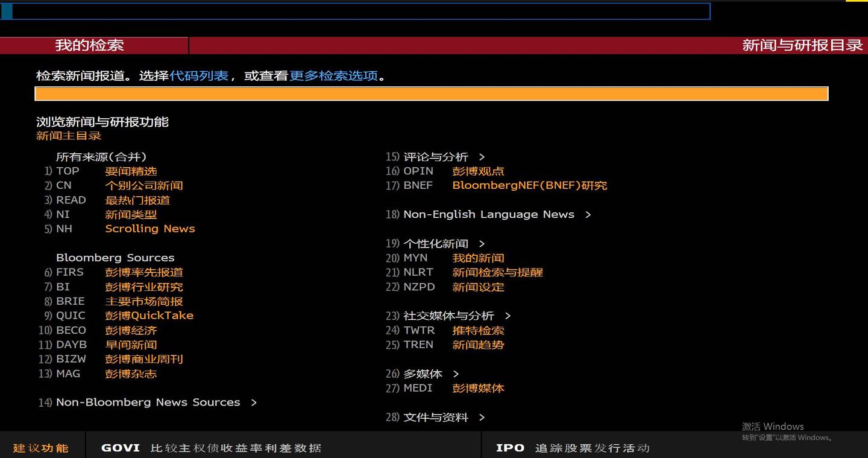
Task: Open the 更多检索选项 link
Action: (333, 76)
